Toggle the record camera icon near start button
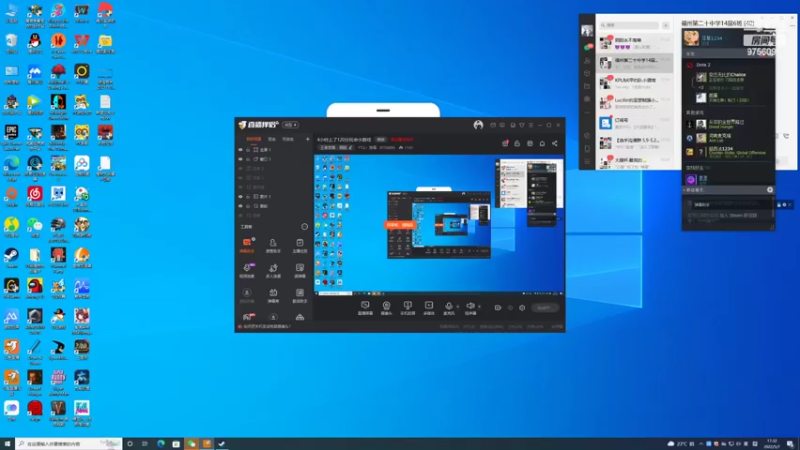The width and height of the screenshot is (800, 450). pos(498,308)
